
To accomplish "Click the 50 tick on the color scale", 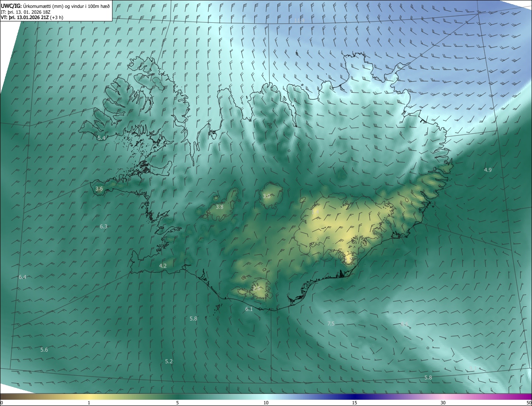I will coord(529,403).
